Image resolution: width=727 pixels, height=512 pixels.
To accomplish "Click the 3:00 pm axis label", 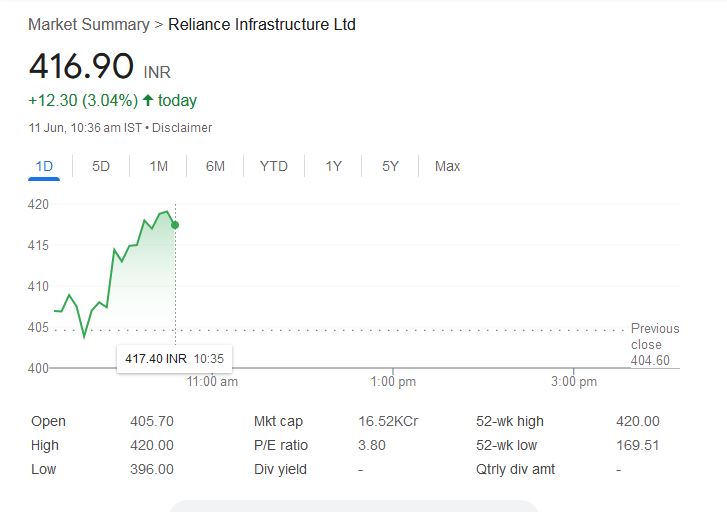I will point(574,382).
